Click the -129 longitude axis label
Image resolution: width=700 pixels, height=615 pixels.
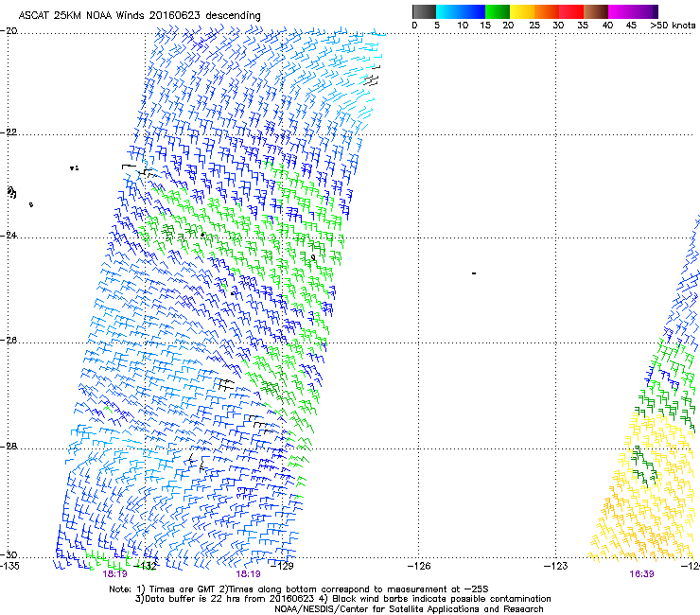click(282, 566)
